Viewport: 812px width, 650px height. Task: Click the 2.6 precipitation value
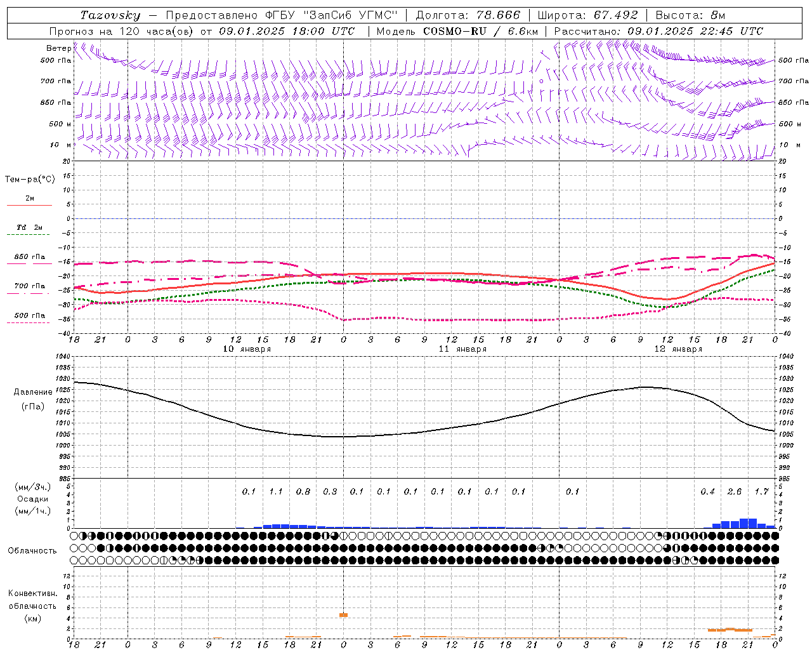click(x=735, y=492)
